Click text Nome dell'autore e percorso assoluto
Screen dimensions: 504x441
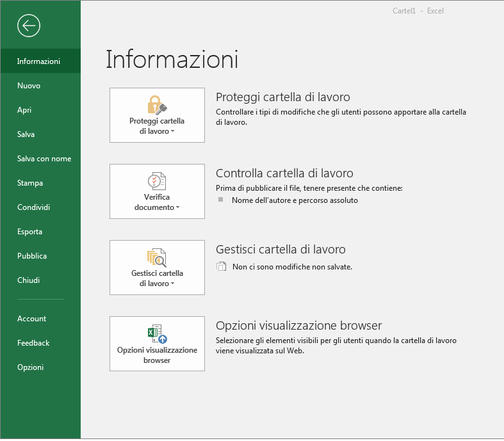[x=295, y=200]
